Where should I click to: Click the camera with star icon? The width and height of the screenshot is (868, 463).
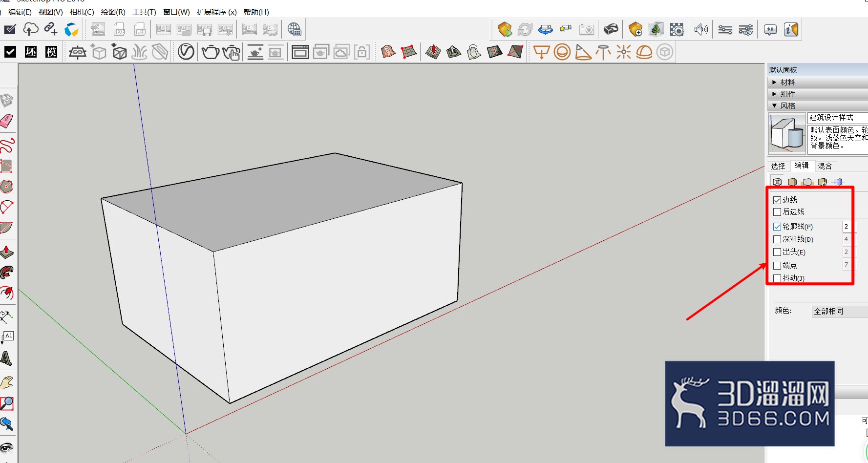click(566, 29)
